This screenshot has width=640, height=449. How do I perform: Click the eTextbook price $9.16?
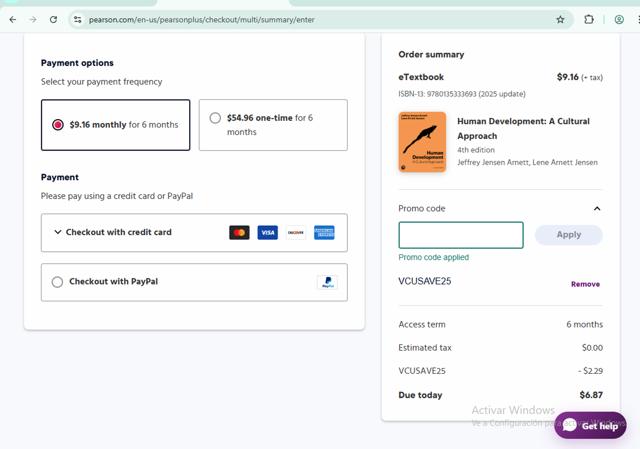click(567, 77)
